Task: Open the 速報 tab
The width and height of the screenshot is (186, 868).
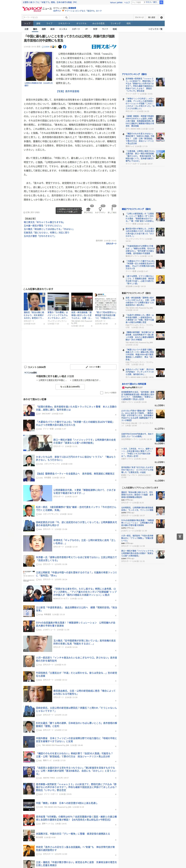Action: click(x=38, y=23)
